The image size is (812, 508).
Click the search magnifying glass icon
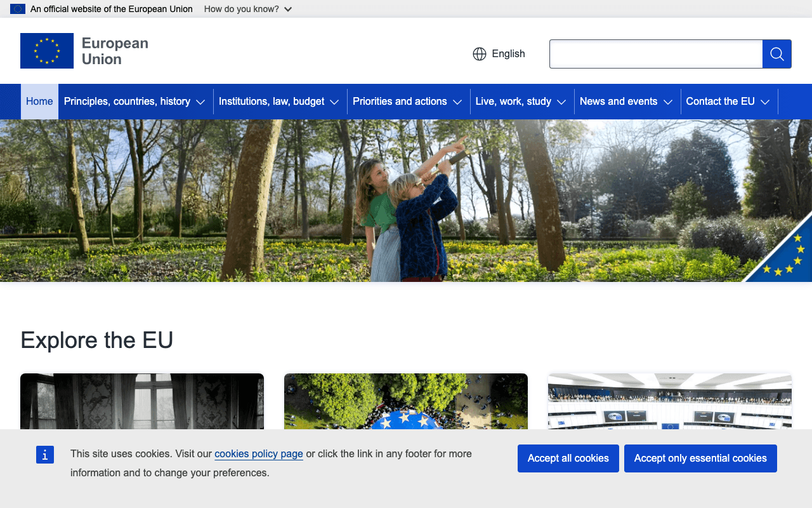pyautogui.click(x=776, y=53)
